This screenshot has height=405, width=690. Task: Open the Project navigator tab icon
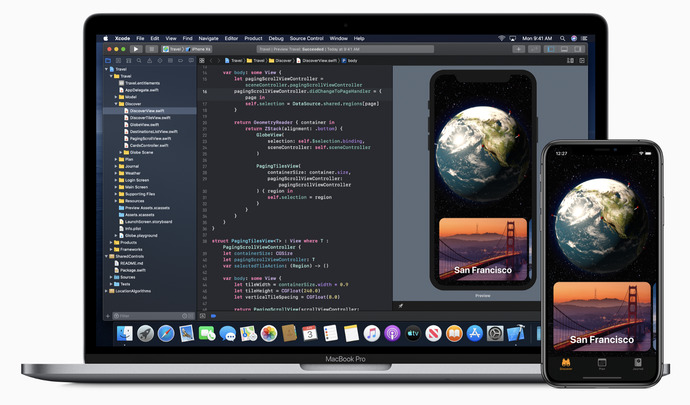(x=108, y=61)
